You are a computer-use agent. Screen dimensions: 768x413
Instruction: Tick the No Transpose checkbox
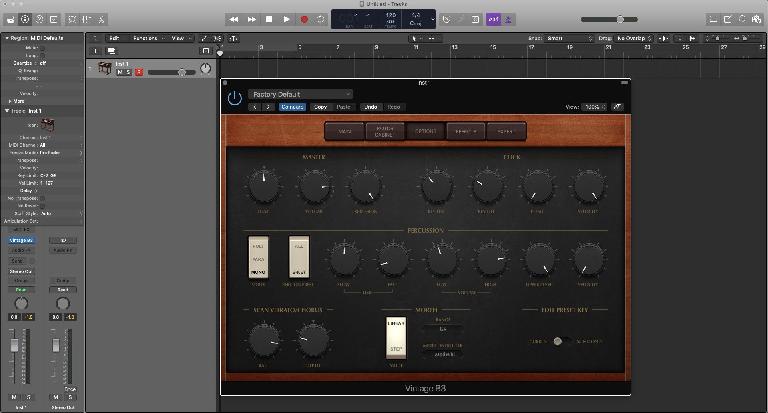coord(42,198)
